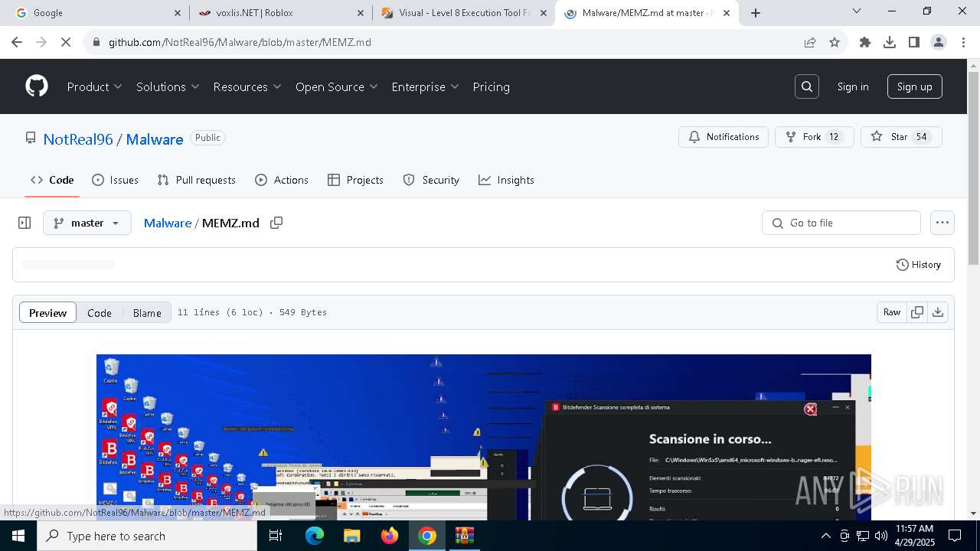The height and width of the screenshot is (551, 980).
Task: Click the Notifications button
Action: 724,137
